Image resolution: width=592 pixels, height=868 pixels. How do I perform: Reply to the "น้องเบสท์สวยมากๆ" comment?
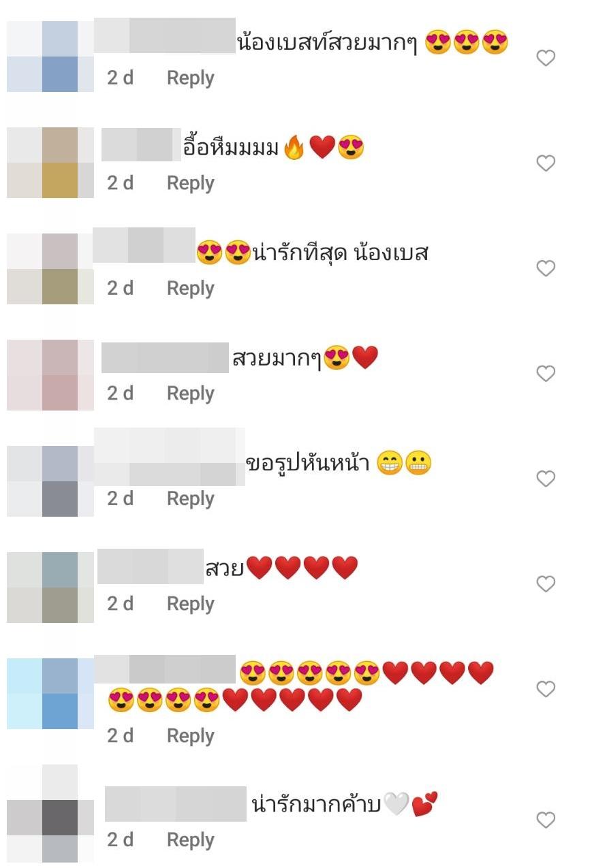click(x=191, y=78)
